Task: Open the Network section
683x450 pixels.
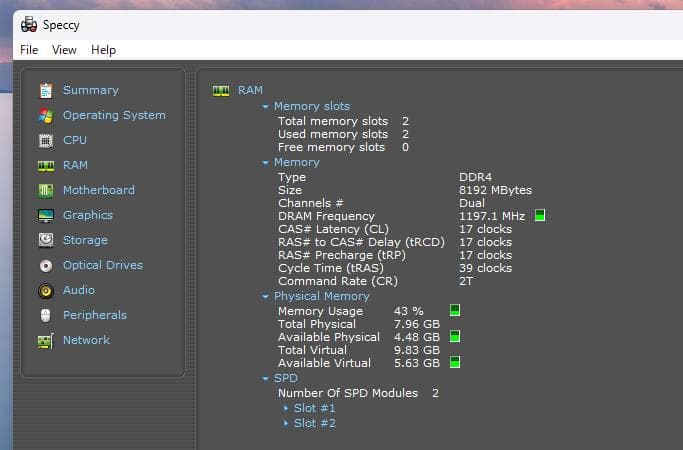Action: [86, 340]
